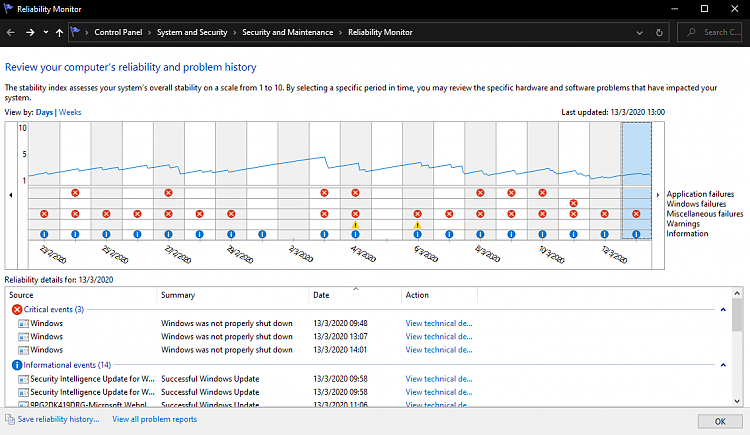
Task: Click the only Windows failures icon
Action: 574,203
